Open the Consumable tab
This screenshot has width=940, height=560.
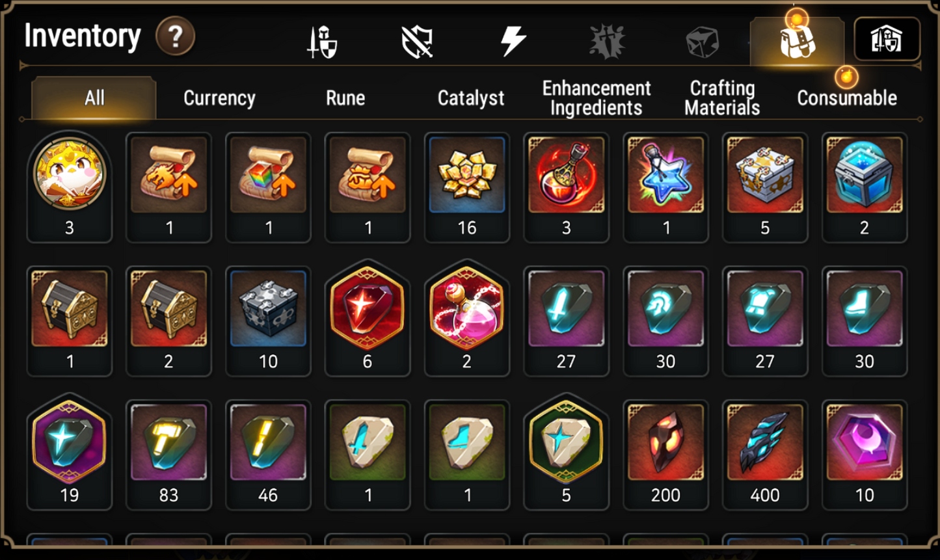[847, 98]
